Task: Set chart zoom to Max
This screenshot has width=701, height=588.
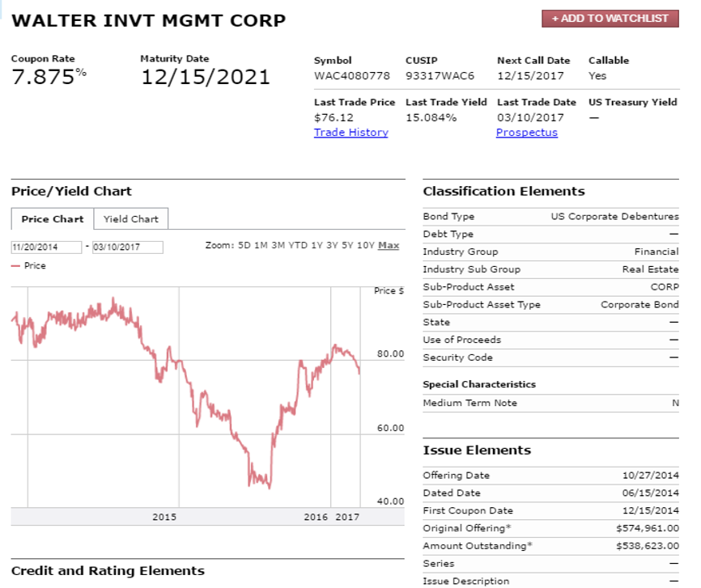Action: tap(389, 245)
